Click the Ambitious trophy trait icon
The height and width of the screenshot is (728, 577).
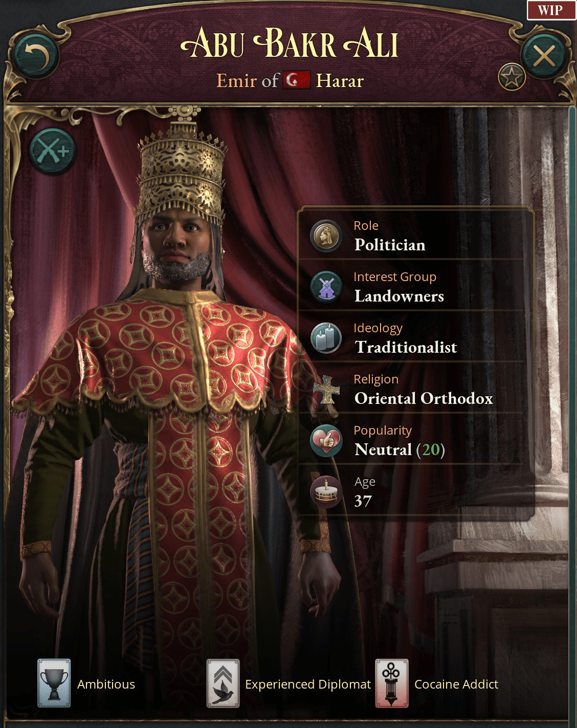point(54,683)
